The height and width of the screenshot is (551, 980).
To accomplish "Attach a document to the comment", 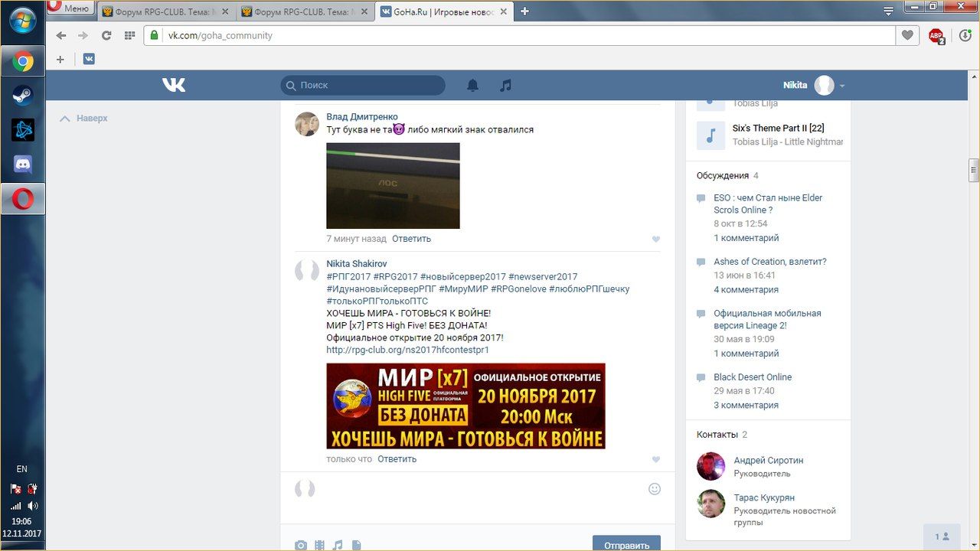I will point(356,545).
